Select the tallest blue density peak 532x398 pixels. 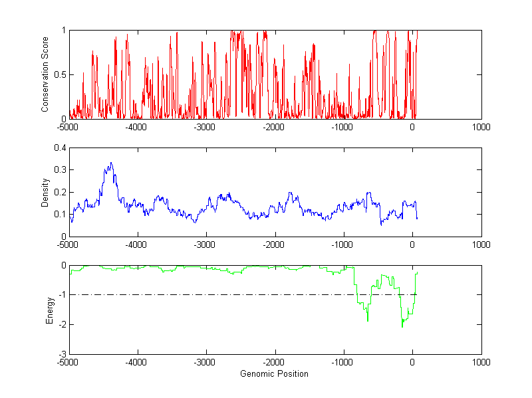[x=111, y=163]
